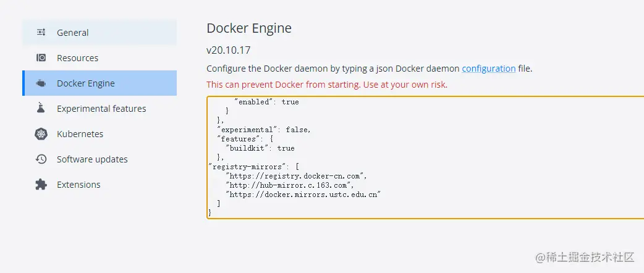Select the Docker Engine menu item
The width and height of the screenshot is (644, 273).
[x=100, y=83]
